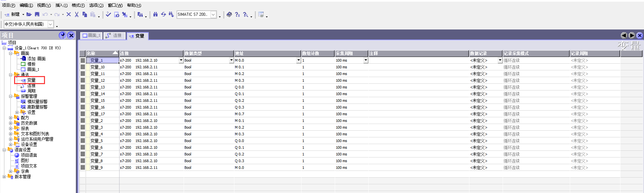This screenshot has height=193, width=644.
Task: Open the Bool data type dropdown for 变量_1
Action: pos(231,60)
